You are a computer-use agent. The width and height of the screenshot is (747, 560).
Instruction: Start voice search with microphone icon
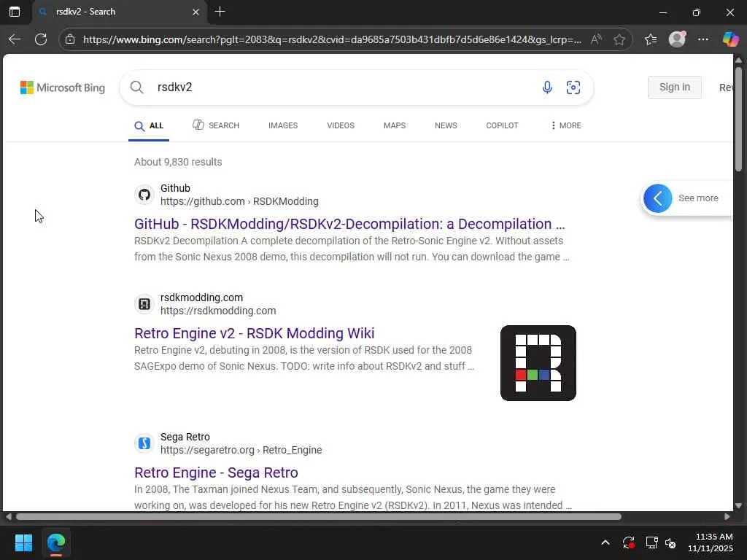(547, 87)
